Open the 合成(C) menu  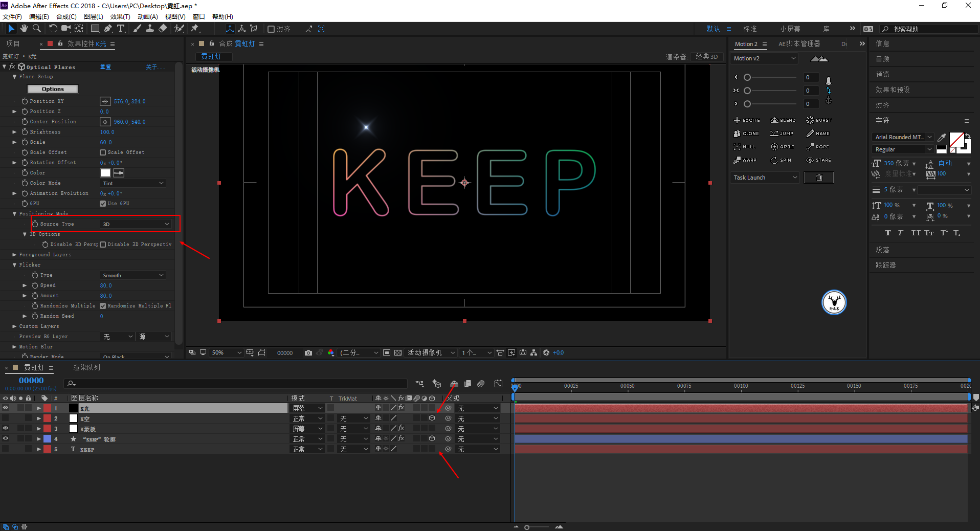coord(66,16)
